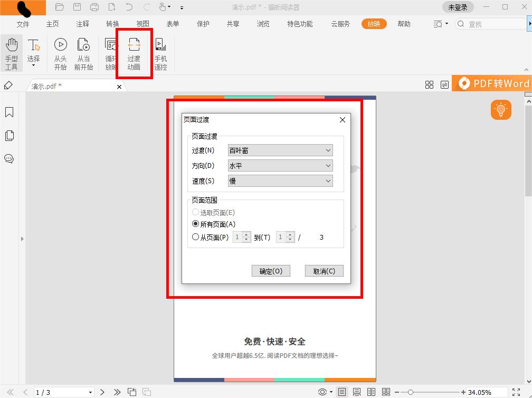This screenshot has height=398, width=532.
Task: Switch to the 视图 ribbon tab
Action: pyautogui.click(x=141, y=24)
